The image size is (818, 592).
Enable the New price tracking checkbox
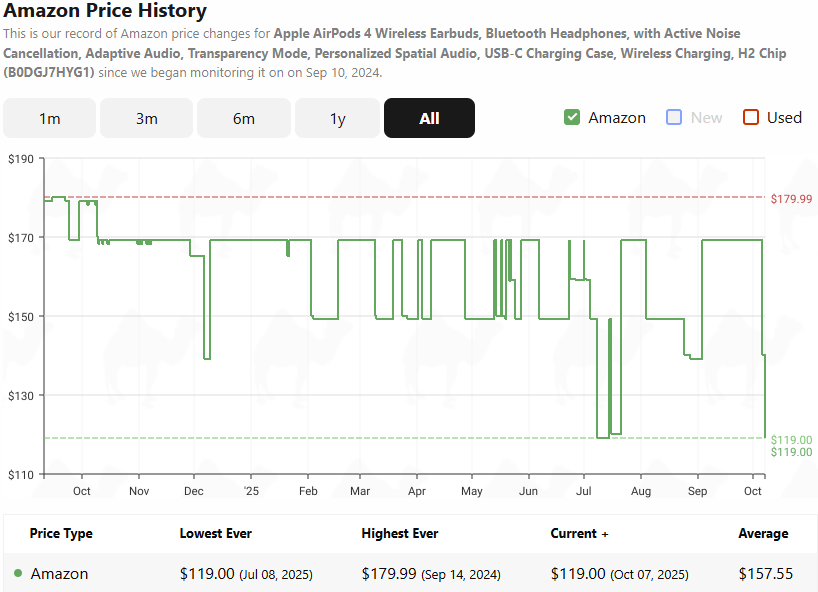[x=673, y=117]
